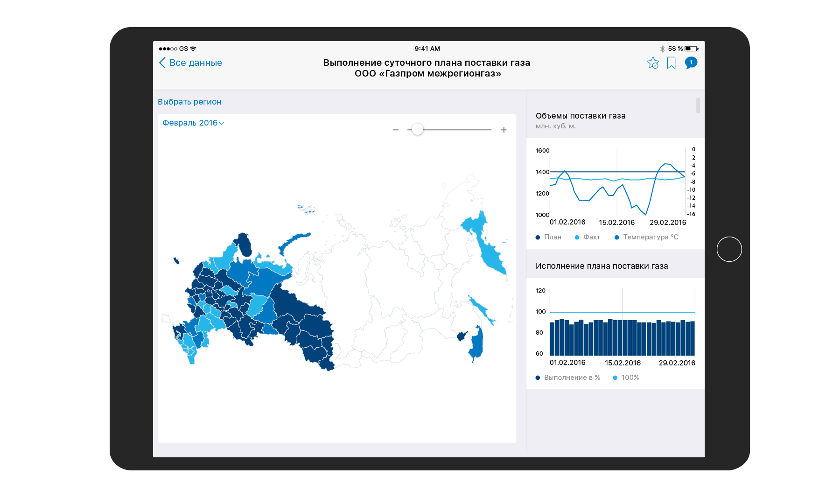Toggle the Факт legend series
840x504 pixels.
(588, 237)
